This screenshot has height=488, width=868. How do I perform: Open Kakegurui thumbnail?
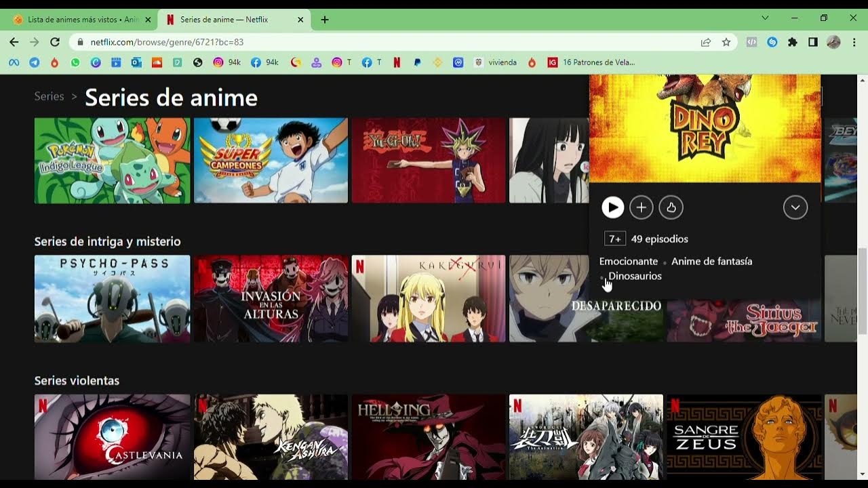(x=429, y=299)
